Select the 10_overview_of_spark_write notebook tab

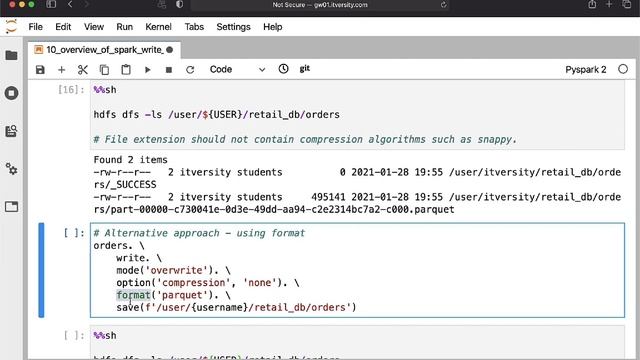point(104,50)
